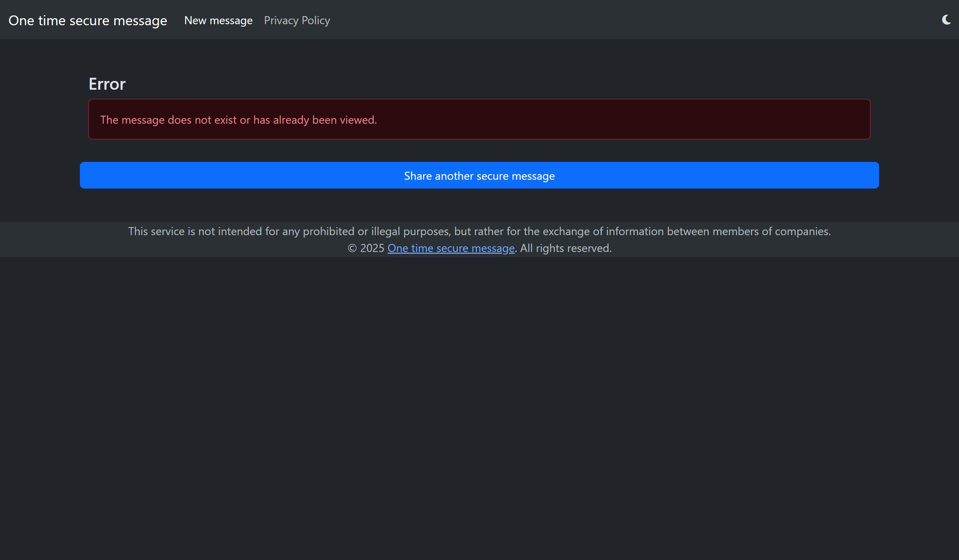Click the Error heading
Viewport: 959px width, 560px height.
point(107,84)
